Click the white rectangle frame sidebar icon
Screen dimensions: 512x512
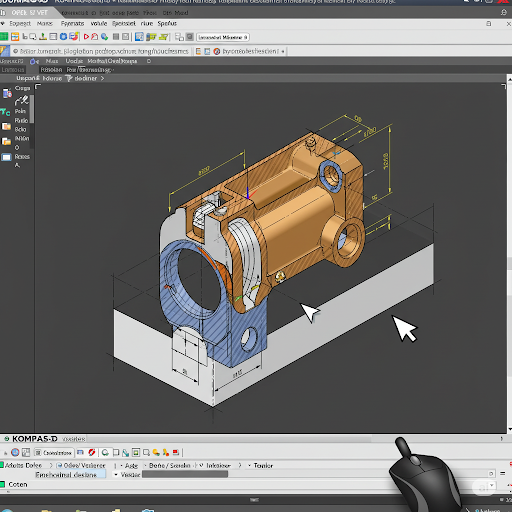[6, 157]
